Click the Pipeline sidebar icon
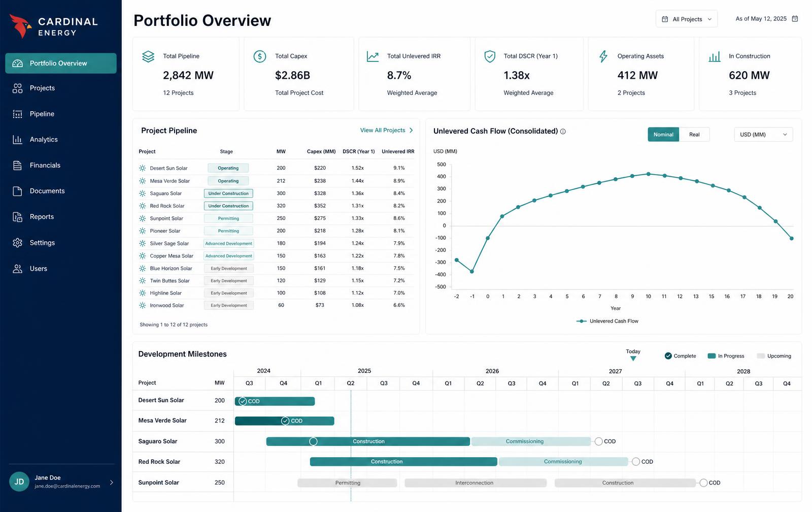 [18, 114]
